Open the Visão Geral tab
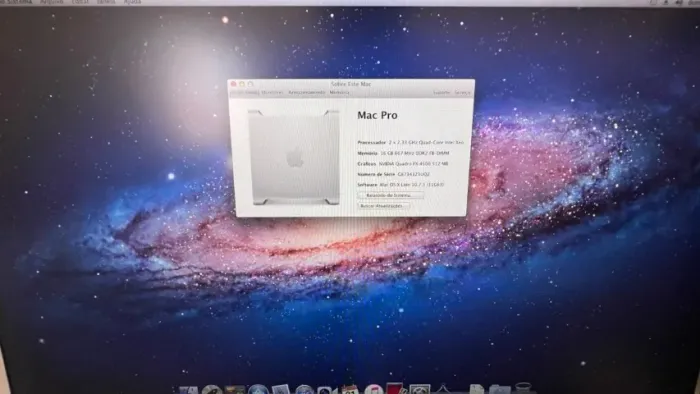Viewport: 700px width, 394px height. pyautogui.click(x=245, y=92)
